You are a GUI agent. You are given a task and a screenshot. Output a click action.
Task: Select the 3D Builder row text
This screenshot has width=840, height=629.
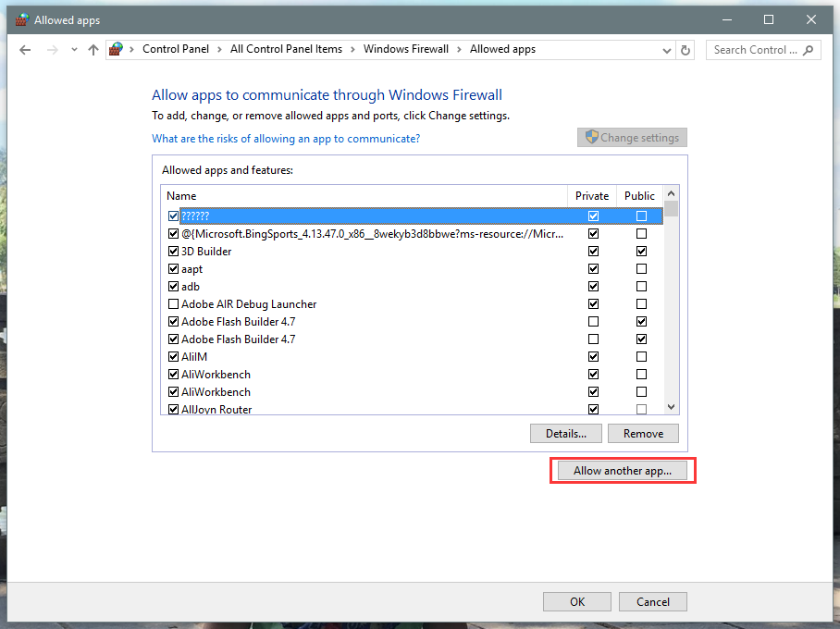coord(206,252)
